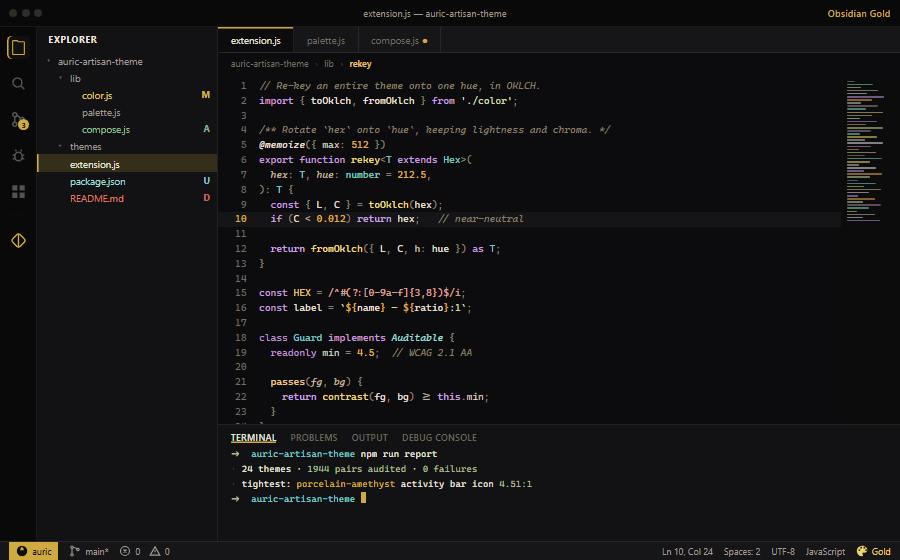Click the JavaScript language mode indicator
This screenshot has height=560, width=900.
[x=825, y=551]
